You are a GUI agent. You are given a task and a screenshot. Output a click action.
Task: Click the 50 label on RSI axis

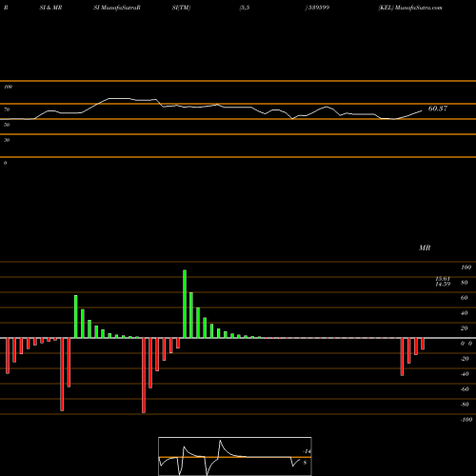(x=7, y=125)
